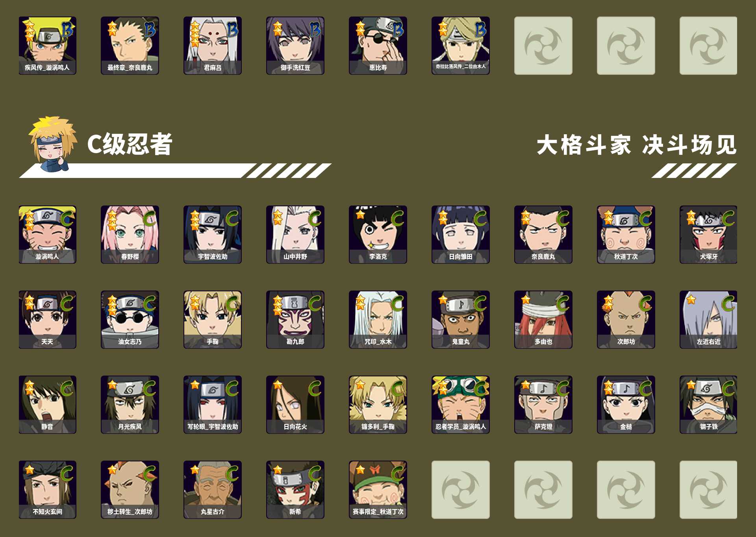Choose the 左近右近 gray-haired ninja icon
Viewport: 756px width, 537px height.
[708, 320]
